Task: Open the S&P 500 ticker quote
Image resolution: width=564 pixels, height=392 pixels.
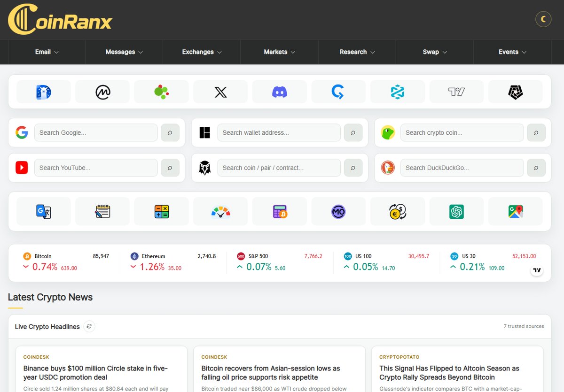Action: pyautogui.click(x=280, y=262)
